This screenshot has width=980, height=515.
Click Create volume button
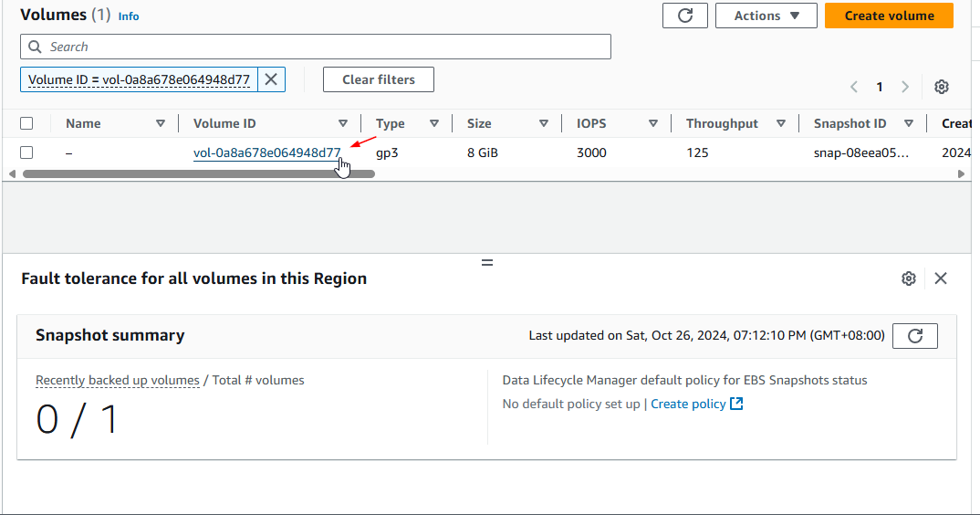[x=889, y=16]
